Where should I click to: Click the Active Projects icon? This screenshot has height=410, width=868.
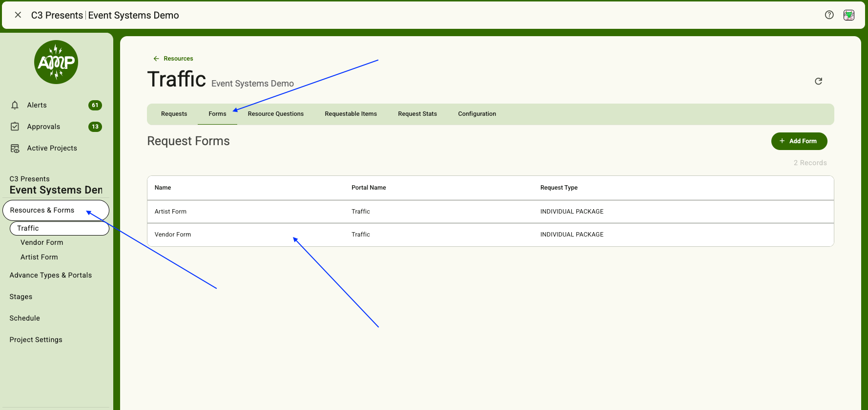click(15, 148)
